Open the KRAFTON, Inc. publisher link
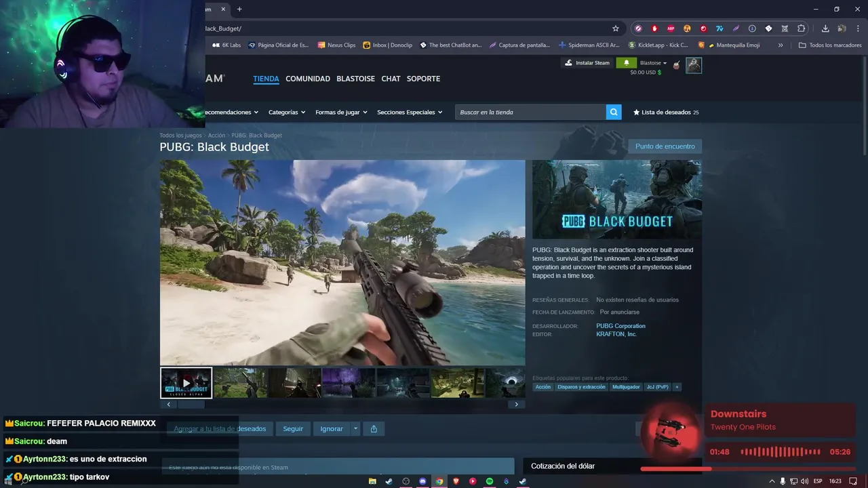The height and width of the screenshot is (488, 868). [616, 334]
